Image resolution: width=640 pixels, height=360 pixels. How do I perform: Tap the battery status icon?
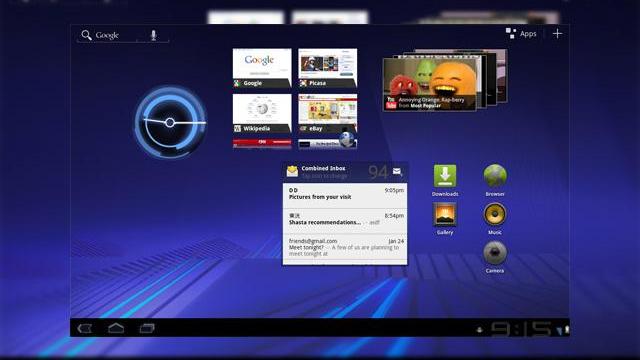click(x=567, y=329)
